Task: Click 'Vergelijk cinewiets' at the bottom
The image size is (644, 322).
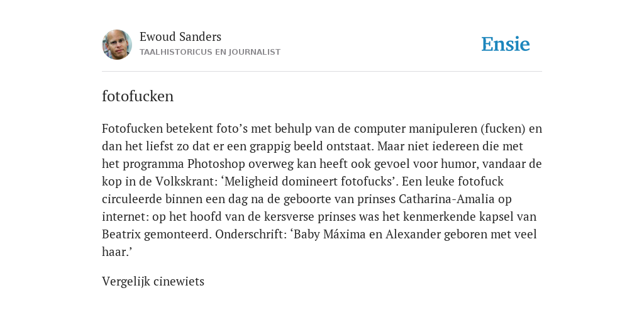Action: (x=153, y=281)
